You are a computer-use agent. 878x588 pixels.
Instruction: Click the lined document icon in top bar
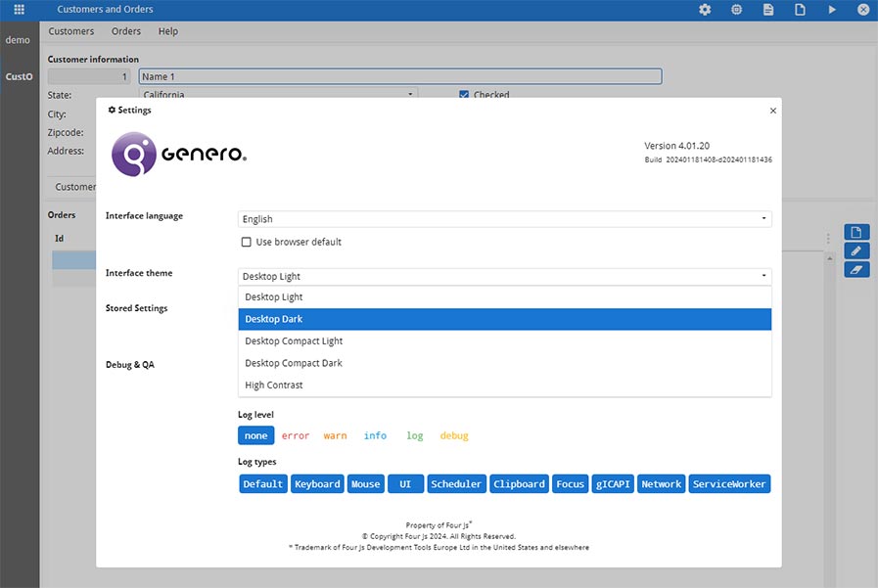point(768,10)
